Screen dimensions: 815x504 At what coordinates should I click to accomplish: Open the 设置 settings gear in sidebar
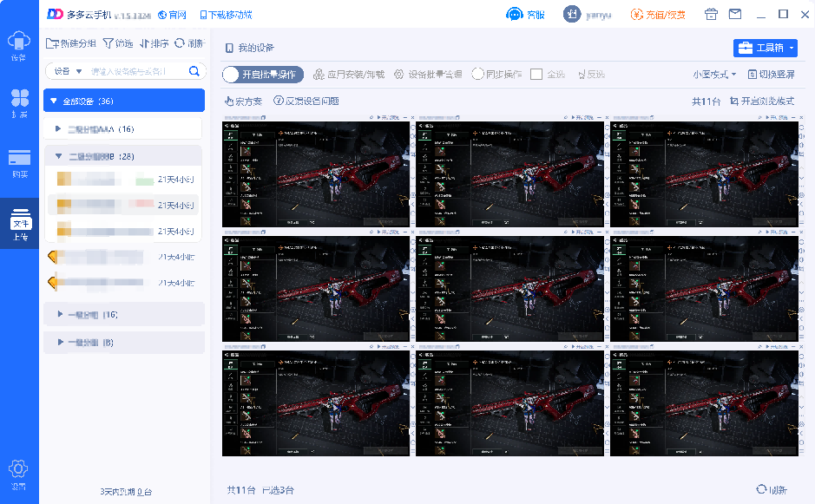[18, 474]
